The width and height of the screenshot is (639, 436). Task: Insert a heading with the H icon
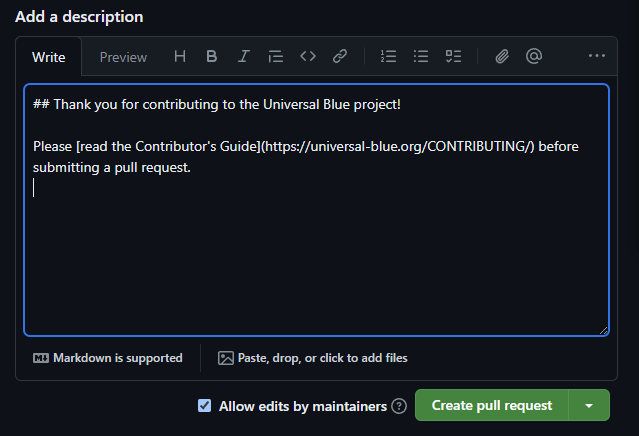180,57
